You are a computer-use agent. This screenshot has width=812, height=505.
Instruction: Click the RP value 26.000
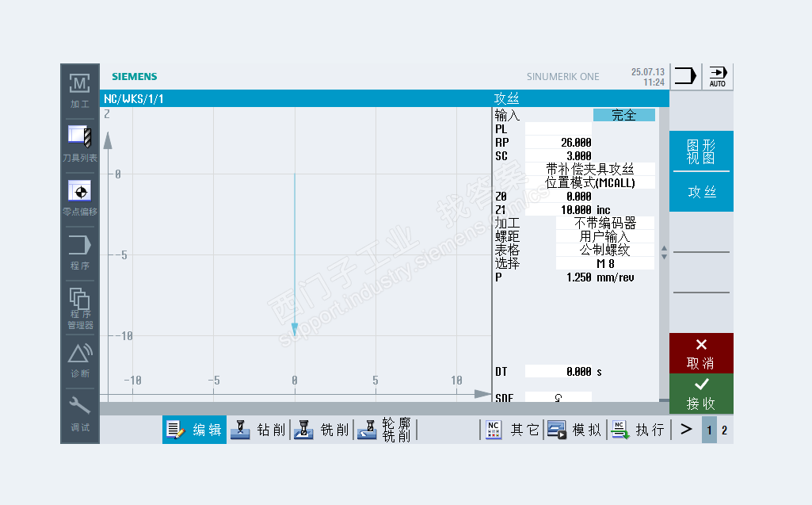click(558, 143)
